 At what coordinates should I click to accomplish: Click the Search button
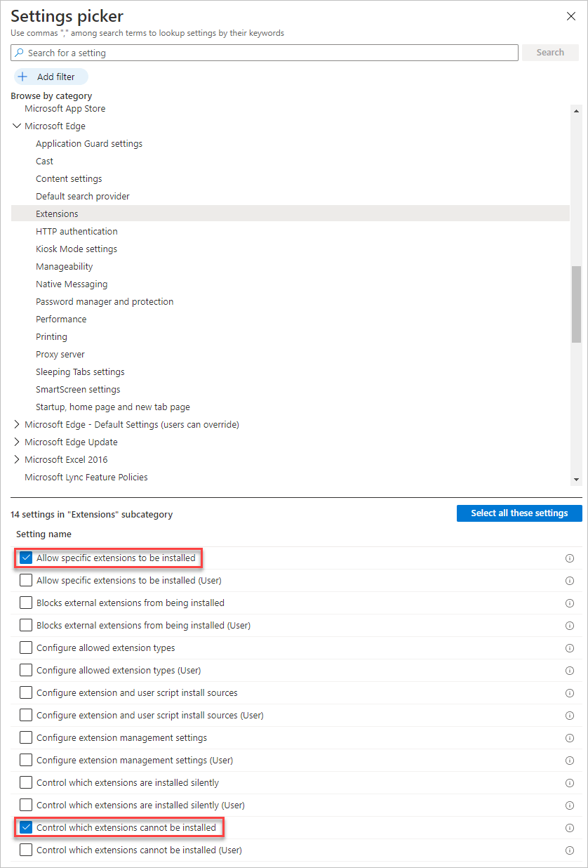tap(550, 53)
